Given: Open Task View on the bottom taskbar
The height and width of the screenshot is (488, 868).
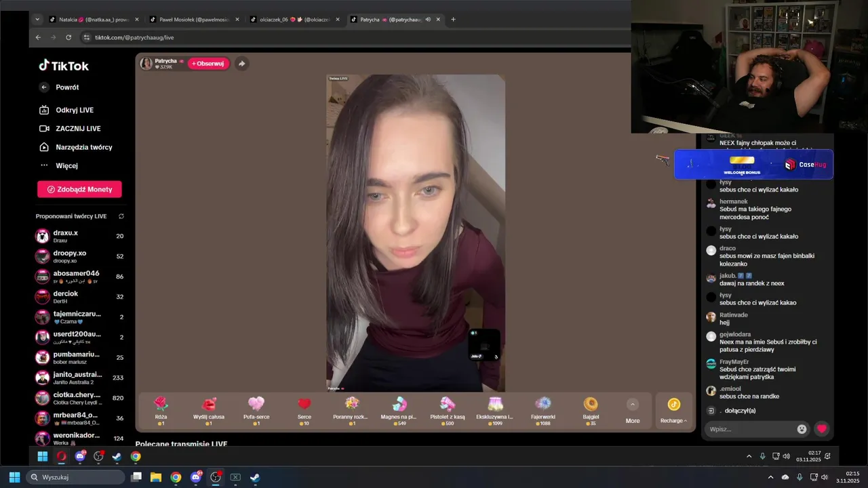Looking at the screenshot, I should click(136, 477).
